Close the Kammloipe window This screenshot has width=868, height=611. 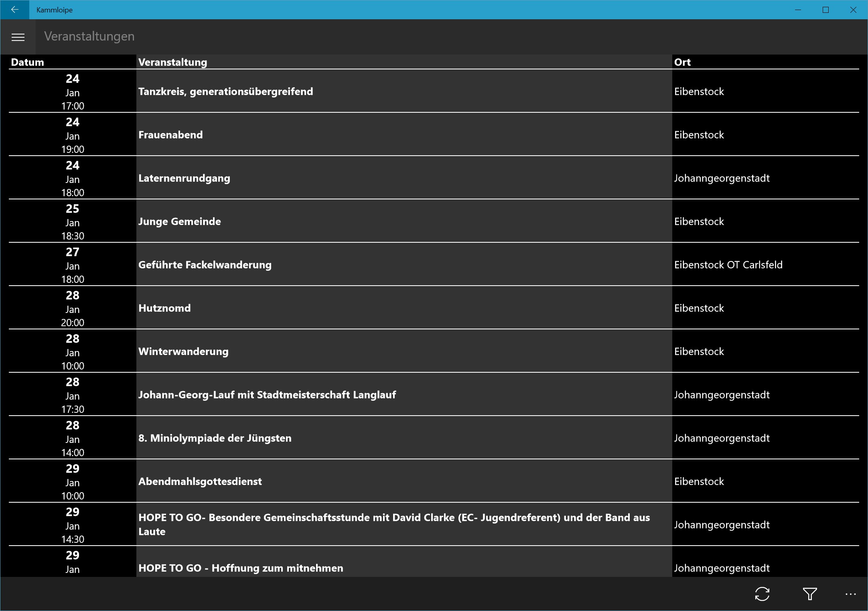(853, 10)
